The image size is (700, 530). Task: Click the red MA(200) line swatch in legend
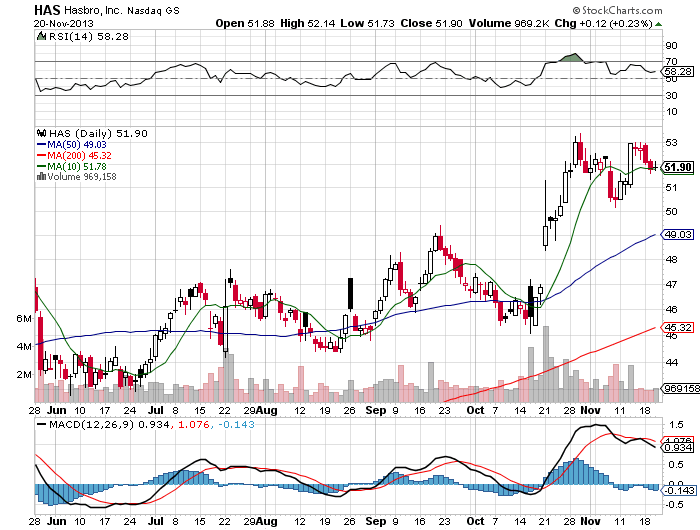[x=41, y=155]
